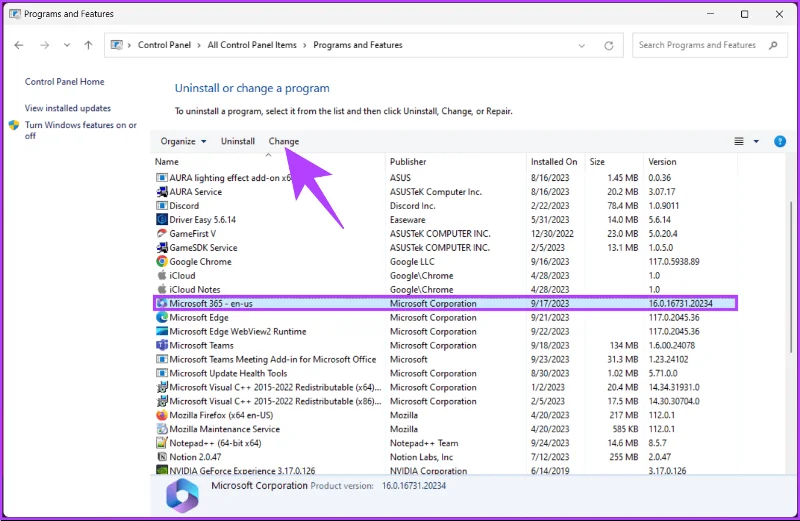The width and height of the screenshot is (800, 521).
Task: Navigate to All Control Panel Items breadcrumb
Action: point(252,45)
